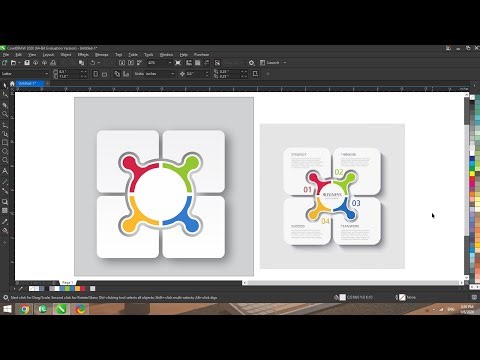This screenshot has height=360, width=480.
Task: Click the Options gear icon
Action: (252, 63)
